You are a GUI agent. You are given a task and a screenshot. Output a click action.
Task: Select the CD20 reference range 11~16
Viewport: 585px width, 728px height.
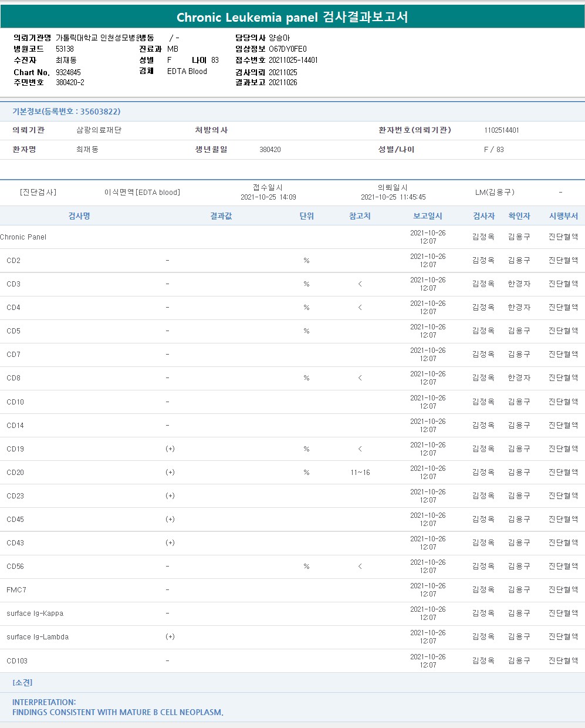point(360,473)
